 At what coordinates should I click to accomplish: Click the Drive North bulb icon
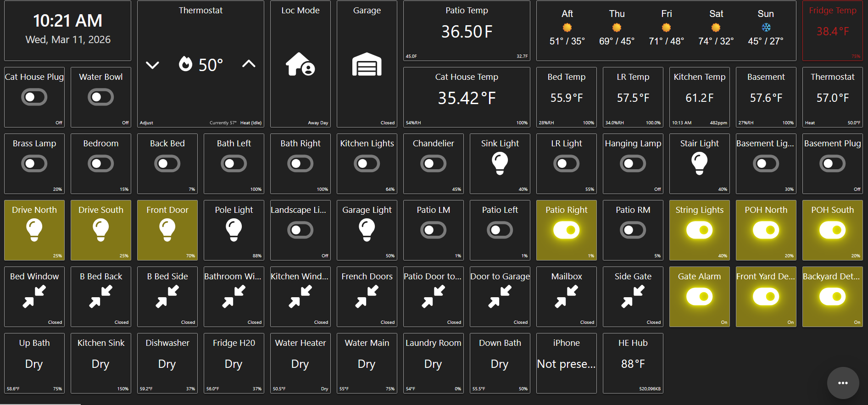34,230
